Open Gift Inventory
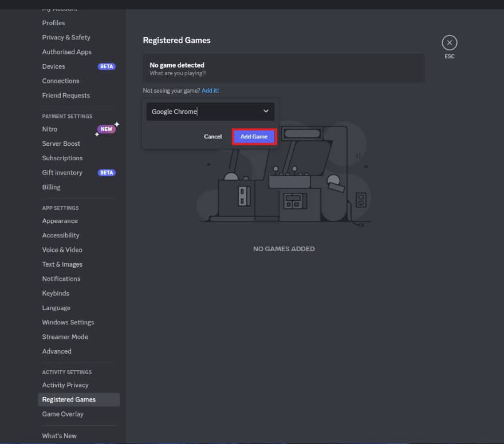This screenshot has width=504, height=444. [62, 172]
